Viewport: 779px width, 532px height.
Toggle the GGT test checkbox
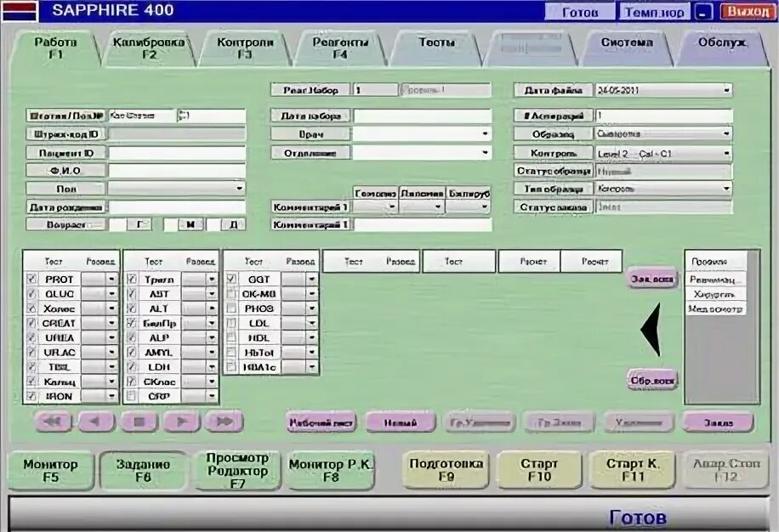[231, 279]
